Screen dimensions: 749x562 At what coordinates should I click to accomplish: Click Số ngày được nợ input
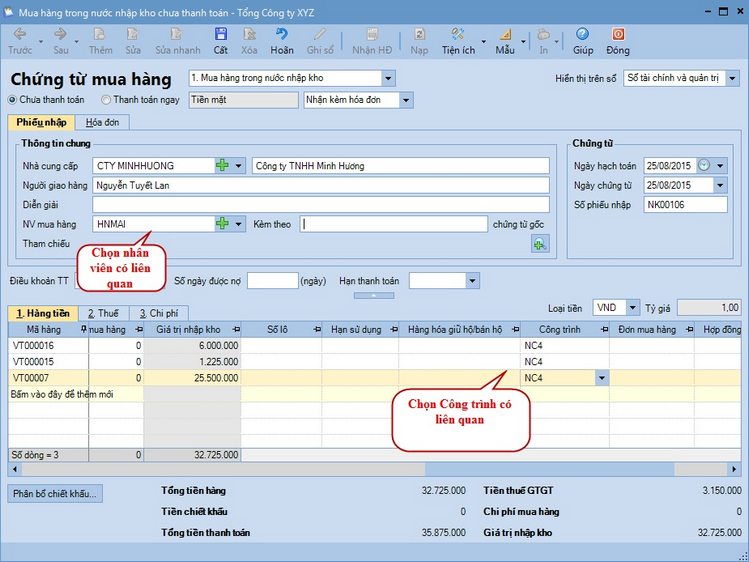pos(273,281)
